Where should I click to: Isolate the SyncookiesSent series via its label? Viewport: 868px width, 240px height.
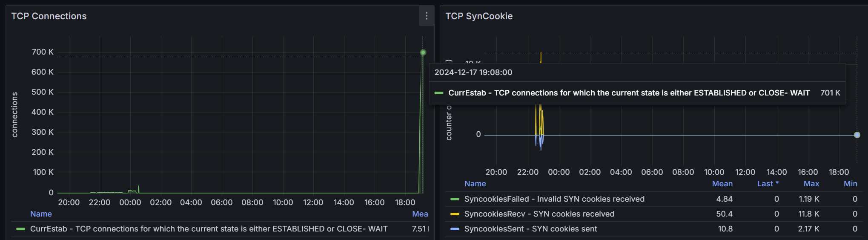coord(530,229)
